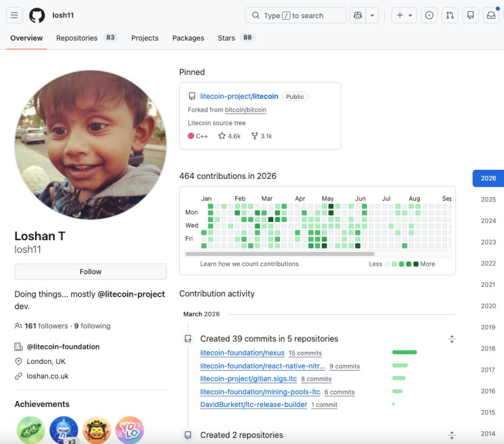
Task: Open the Yeehaw cowboy achievement badge
Action: click(x=97, y=430)
